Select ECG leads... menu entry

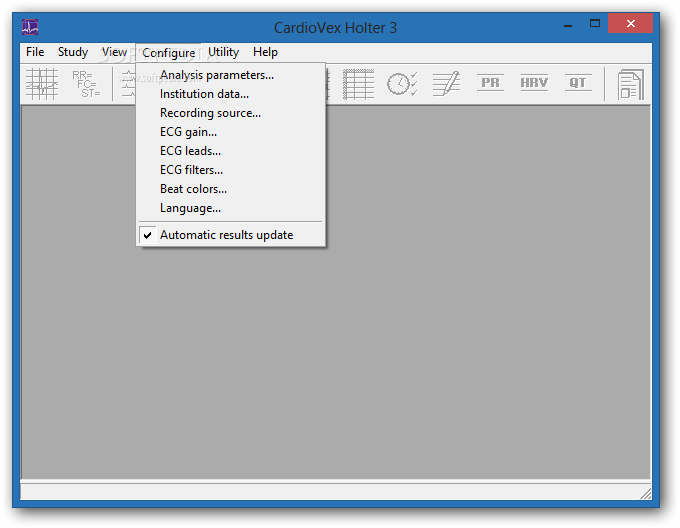pyautogui.click(x=231, y=151)
